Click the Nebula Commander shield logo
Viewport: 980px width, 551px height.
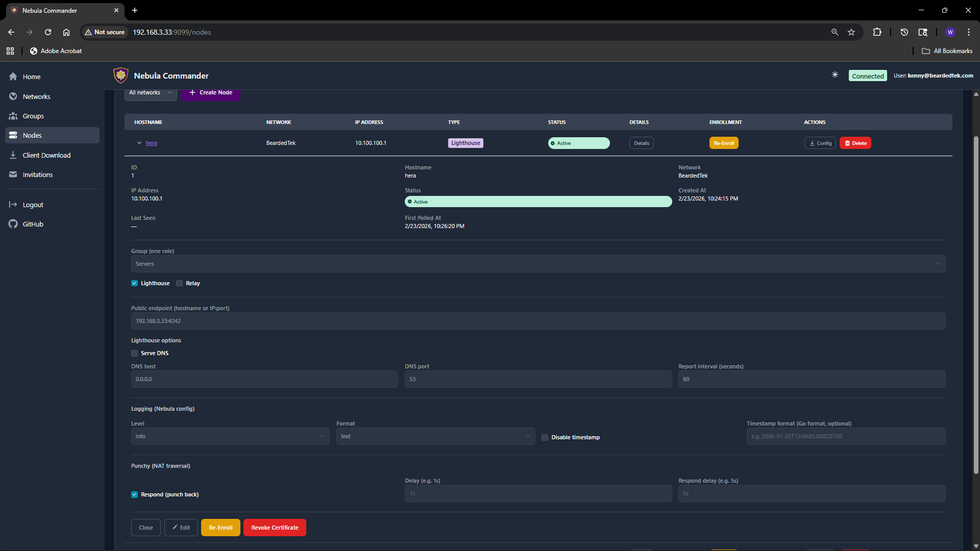coord(120,76)
